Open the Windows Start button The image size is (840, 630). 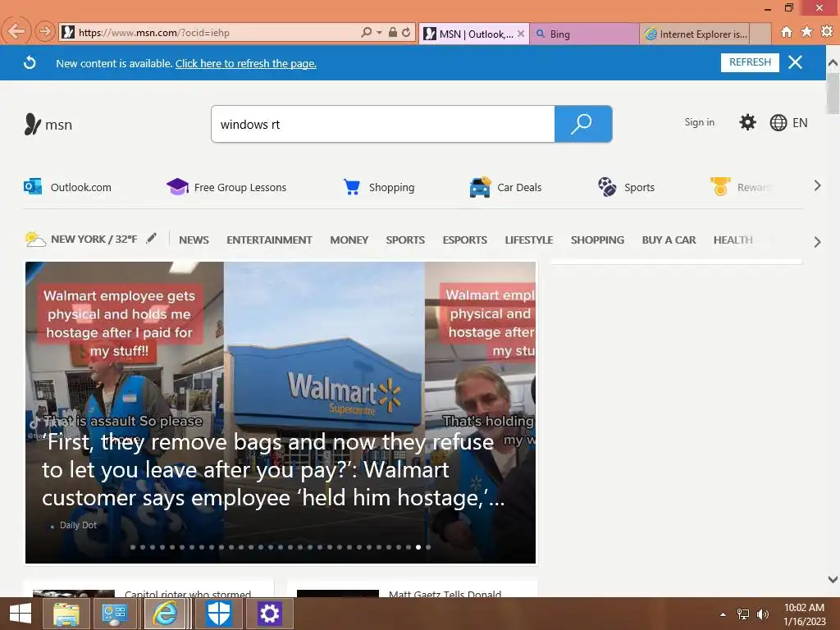(x=20, y=614)
